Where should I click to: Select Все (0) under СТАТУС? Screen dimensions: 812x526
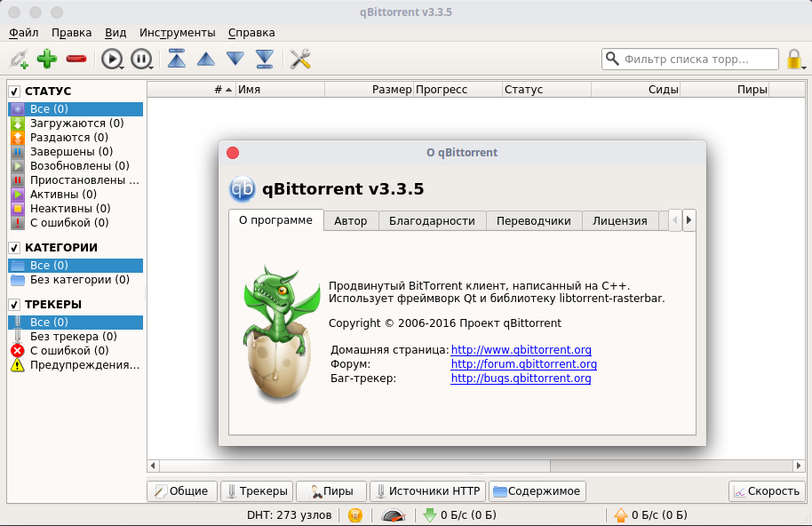click(x=76, y=108)
